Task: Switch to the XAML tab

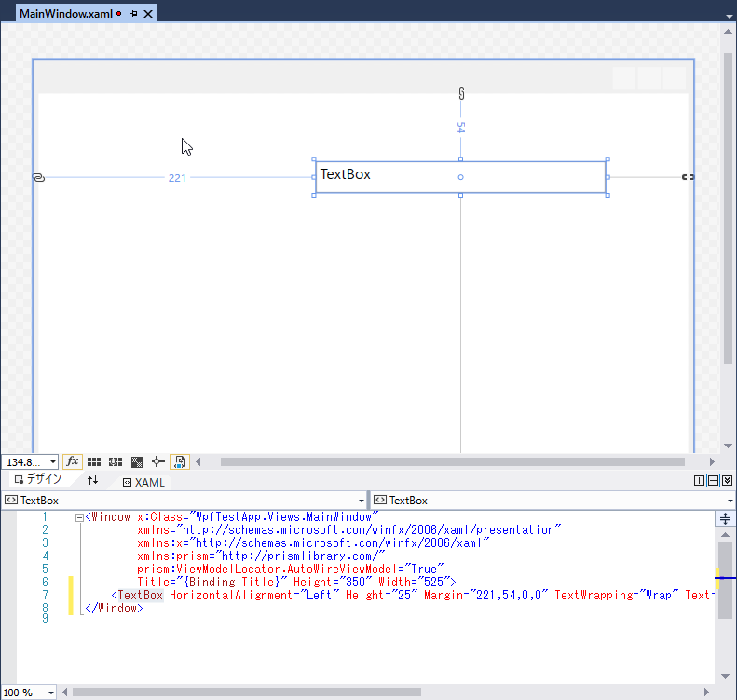Action: [143, 482]
